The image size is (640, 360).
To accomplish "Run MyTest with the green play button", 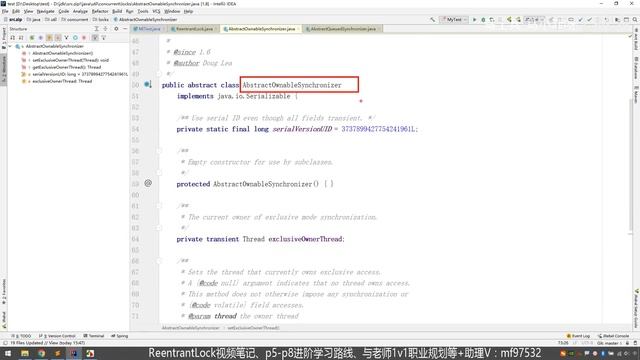I will 474,20.
